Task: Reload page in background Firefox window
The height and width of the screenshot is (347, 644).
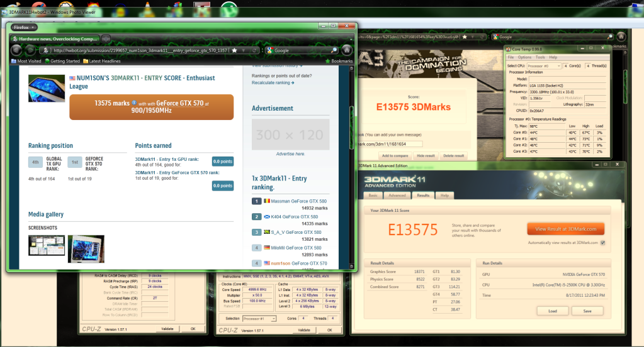Action: [x=483, y=36]
